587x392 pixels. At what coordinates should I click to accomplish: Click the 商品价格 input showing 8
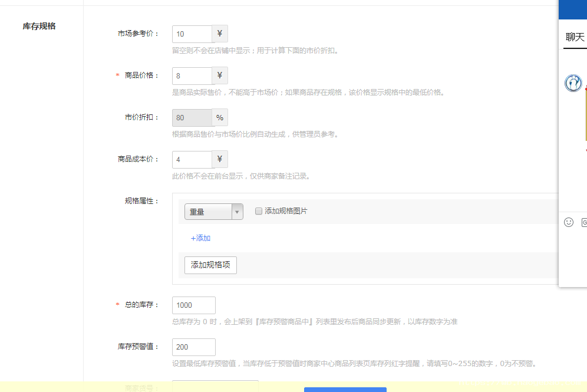[x=192, y=76]
